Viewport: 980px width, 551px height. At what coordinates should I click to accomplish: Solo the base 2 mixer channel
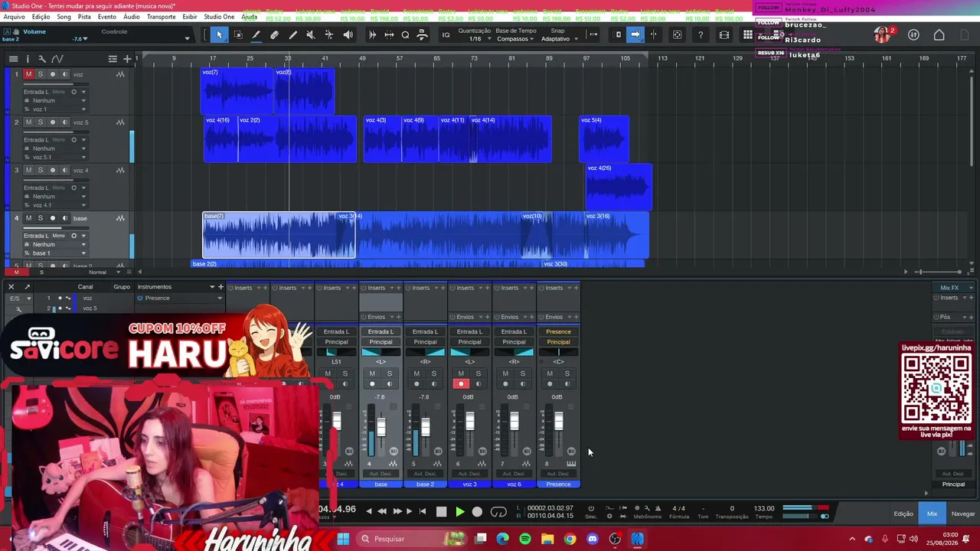(433, 373)
